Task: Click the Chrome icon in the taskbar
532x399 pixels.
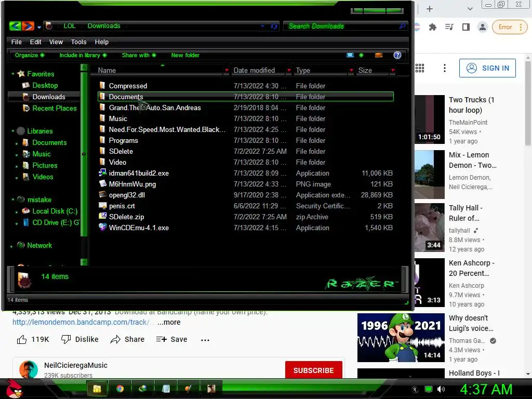Action: click(120, 389)
